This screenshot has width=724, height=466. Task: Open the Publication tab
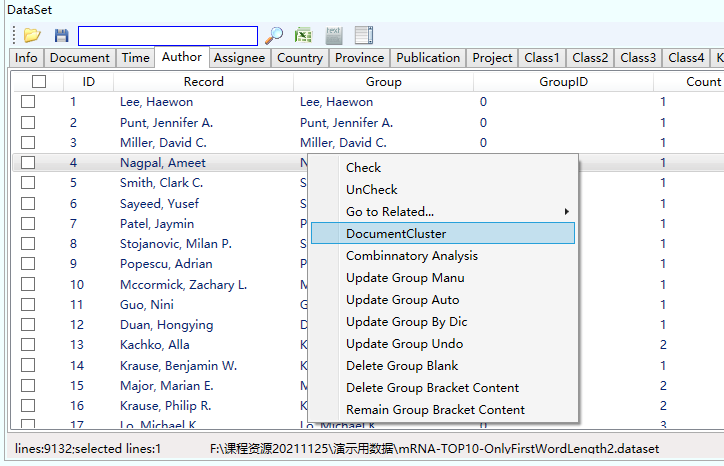(x=427, y=58)
